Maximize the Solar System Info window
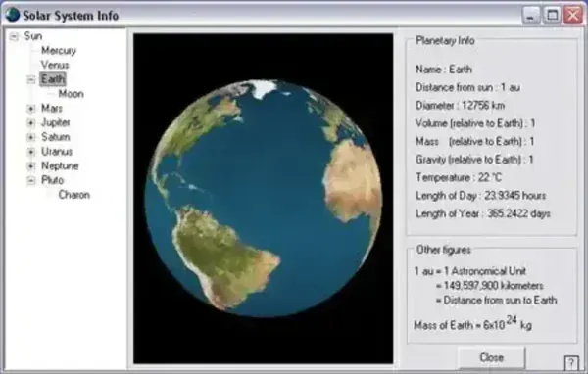 552,16
